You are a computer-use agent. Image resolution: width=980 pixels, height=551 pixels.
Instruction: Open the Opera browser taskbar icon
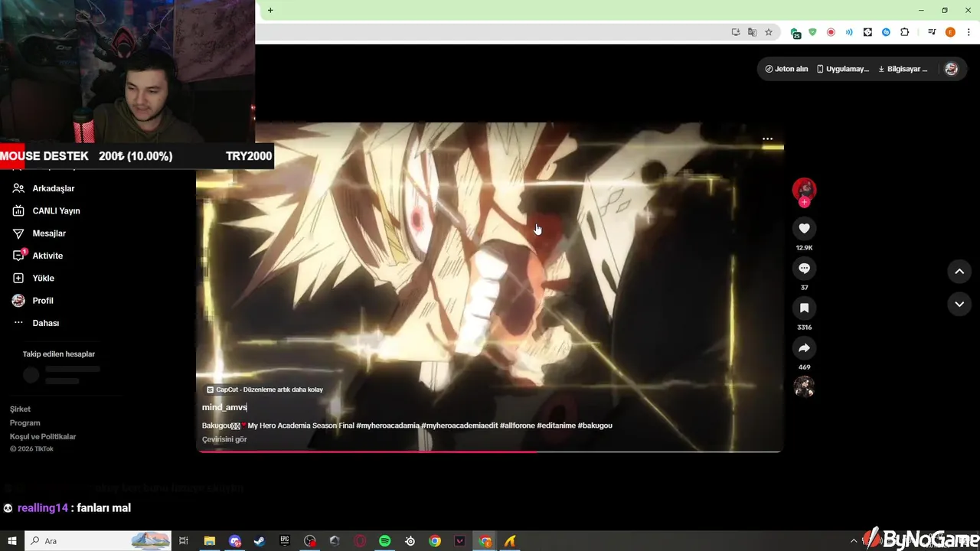tap(360, 541)
